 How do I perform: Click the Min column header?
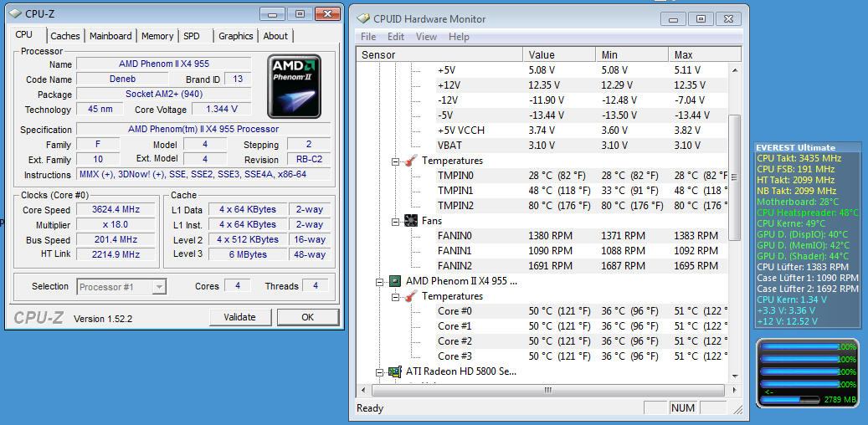pyautogui.click(x=632, y=54)
